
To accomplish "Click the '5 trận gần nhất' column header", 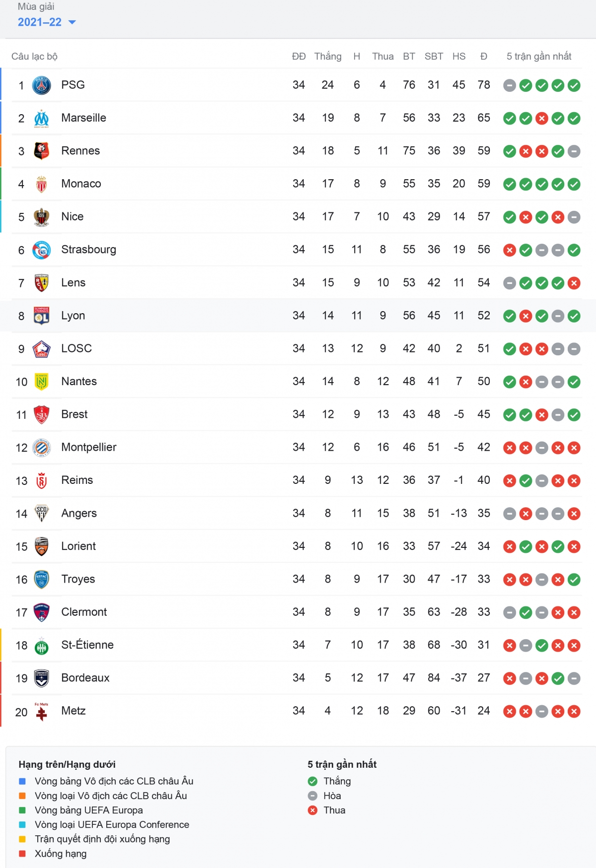I will click(x=539, y=56).
